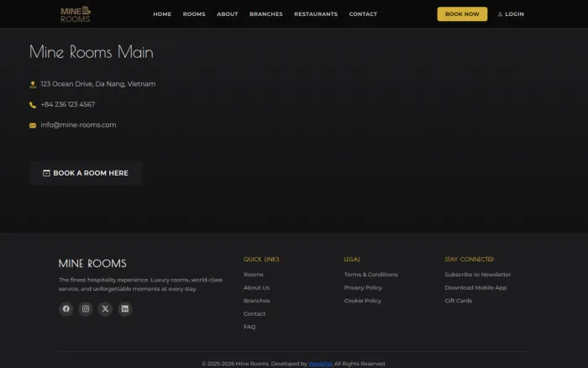Screen dimensions: 588x368
Task: Open the Branches link under Quick Links
Action: pyautogui.click(x=256, y=301)
